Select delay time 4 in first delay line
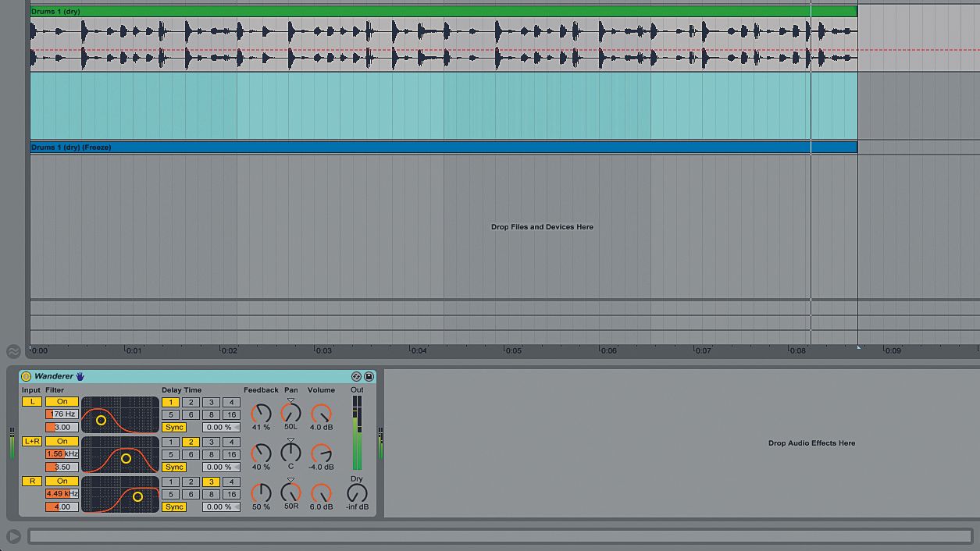Screen dimensions: 980x551 [231, 403]
